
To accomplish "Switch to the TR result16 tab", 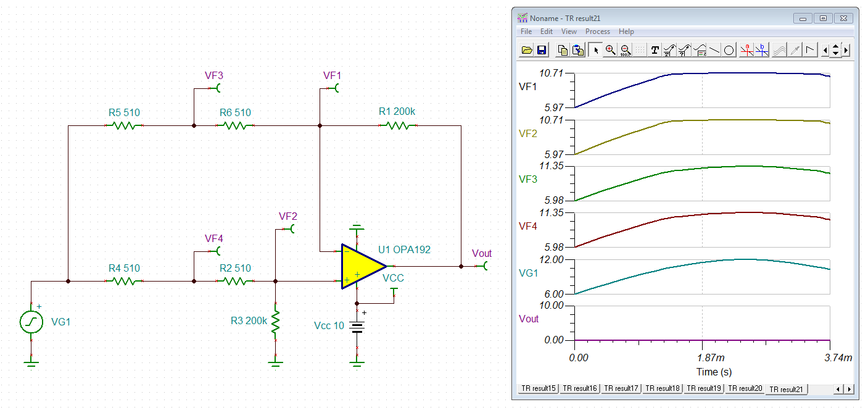I will coord(579,388).
